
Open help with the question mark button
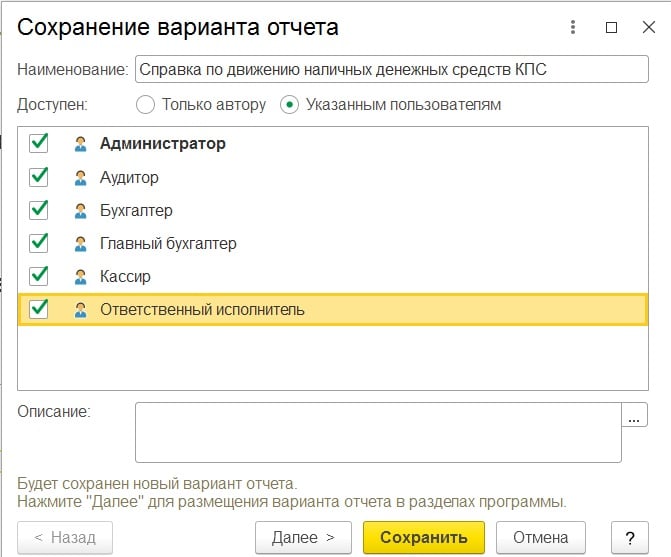click(630, 538)
